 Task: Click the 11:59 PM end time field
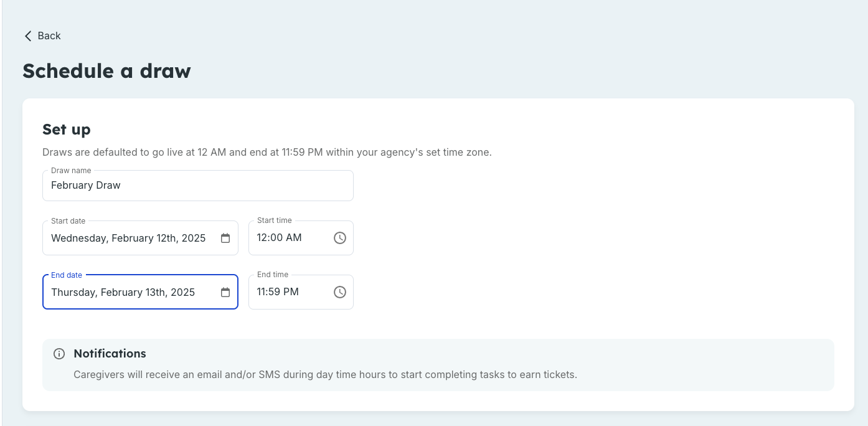point(301,292)
